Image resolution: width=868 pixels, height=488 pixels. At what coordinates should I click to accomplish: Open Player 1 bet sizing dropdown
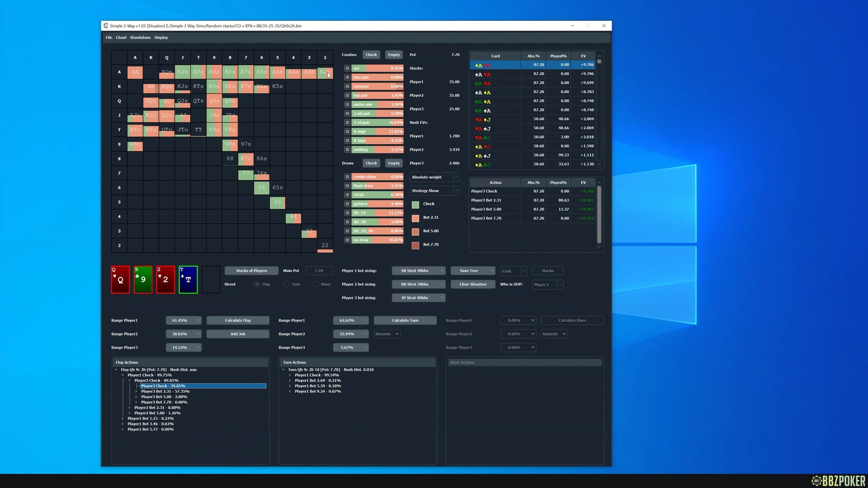click(418, 271)
